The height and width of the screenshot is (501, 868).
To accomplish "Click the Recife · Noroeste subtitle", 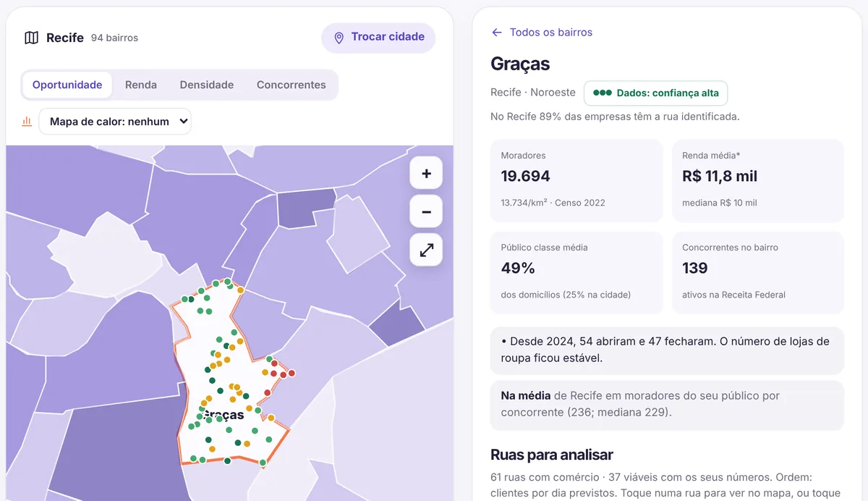I will 533,93.
